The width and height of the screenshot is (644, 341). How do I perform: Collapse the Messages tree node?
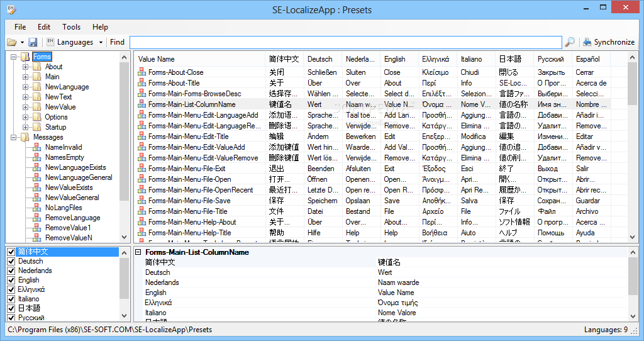pyautogui.click(x=14, y=137)
